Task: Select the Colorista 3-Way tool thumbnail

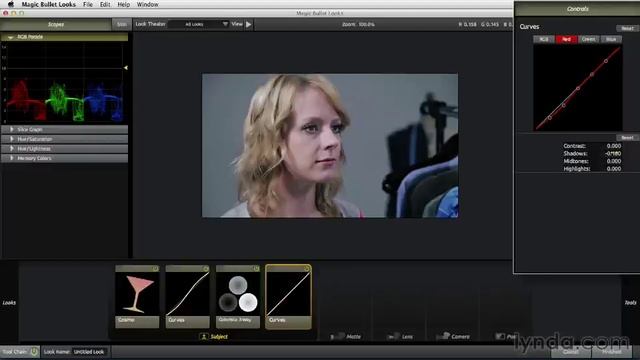Action: coord(238,297)
